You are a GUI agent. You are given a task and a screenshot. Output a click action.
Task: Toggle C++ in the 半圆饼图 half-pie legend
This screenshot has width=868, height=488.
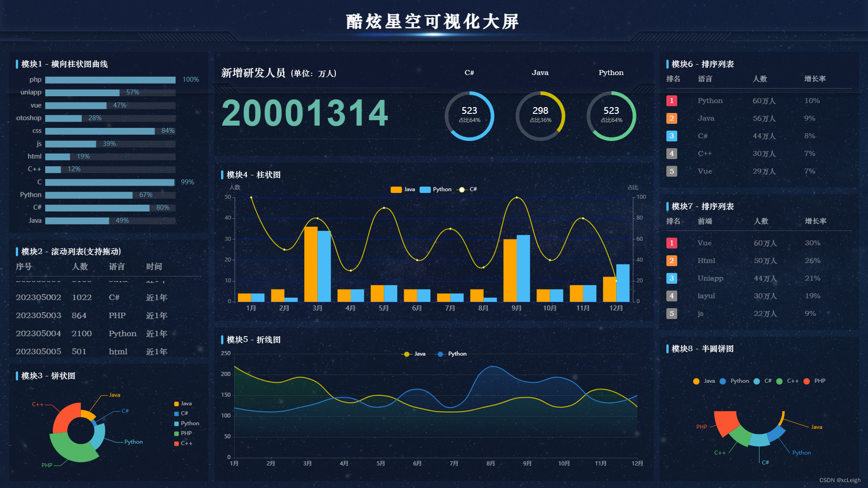point(788,381)
